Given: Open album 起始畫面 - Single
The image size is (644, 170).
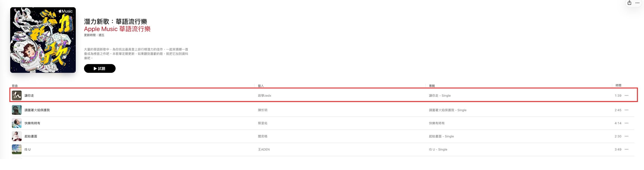Looking at the screenshot, I should (x=441, y=136).
